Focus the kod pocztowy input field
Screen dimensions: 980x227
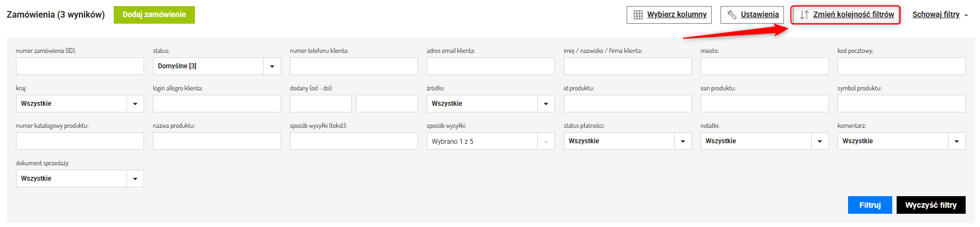coord(902,66)
